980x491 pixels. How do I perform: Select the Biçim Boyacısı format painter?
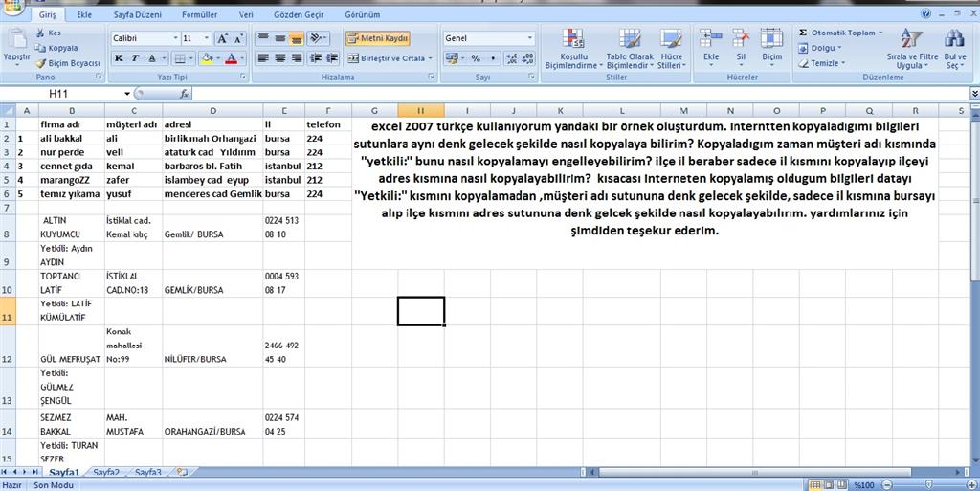[68, 63]
